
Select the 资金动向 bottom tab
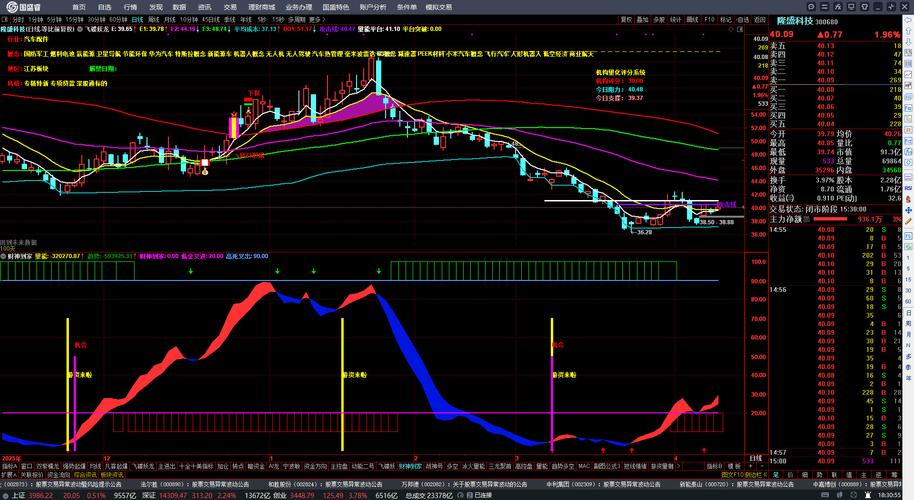[59, 475]
